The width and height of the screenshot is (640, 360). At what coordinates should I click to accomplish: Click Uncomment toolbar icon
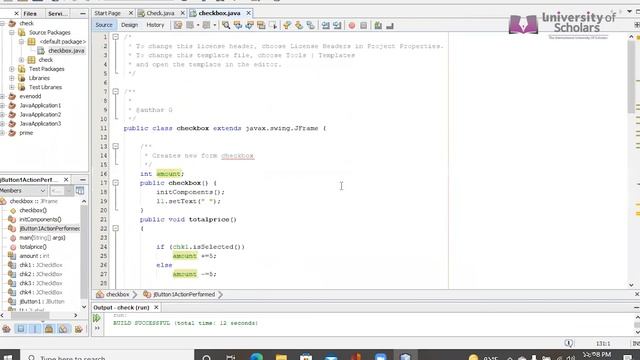click(x=390, y=25)
